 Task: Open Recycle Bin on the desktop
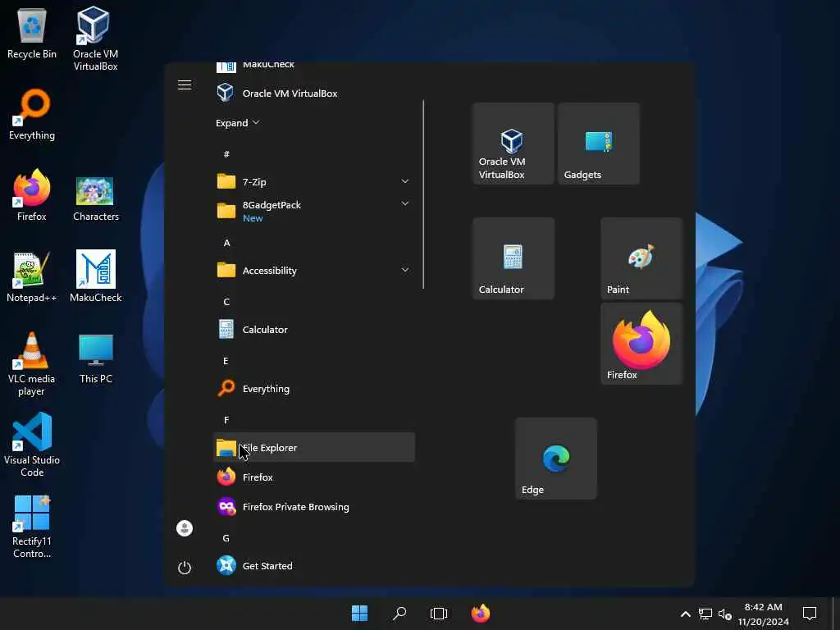[32, 33]
